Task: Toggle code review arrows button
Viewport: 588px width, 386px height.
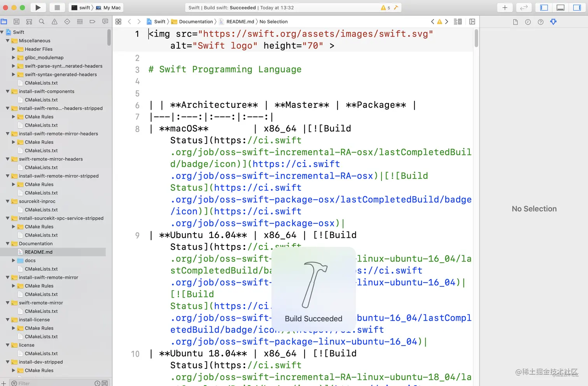Action: tap(524, 7)
